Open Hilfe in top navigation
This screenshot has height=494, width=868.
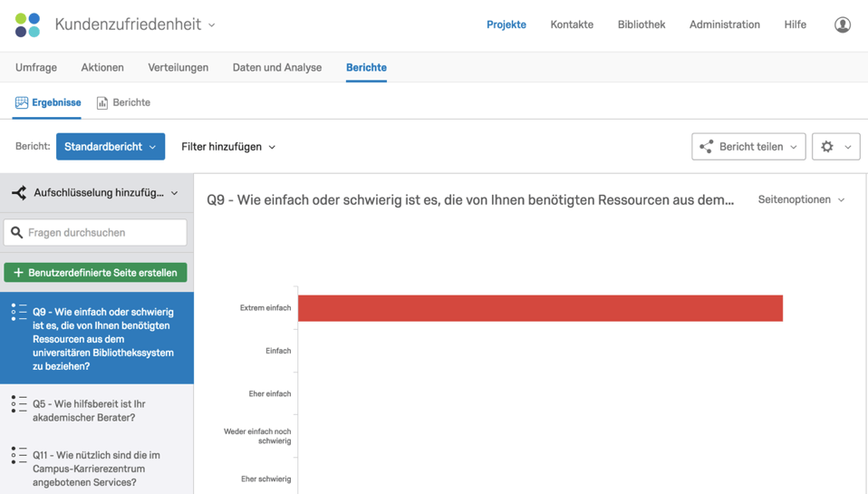pyautogui.click(x=795, y=24)
